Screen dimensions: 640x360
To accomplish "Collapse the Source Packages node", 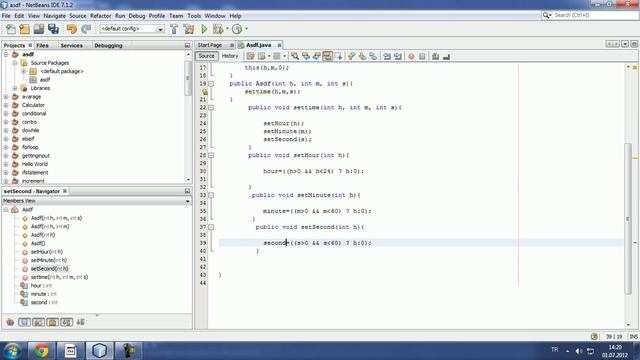I will point(15,63).
